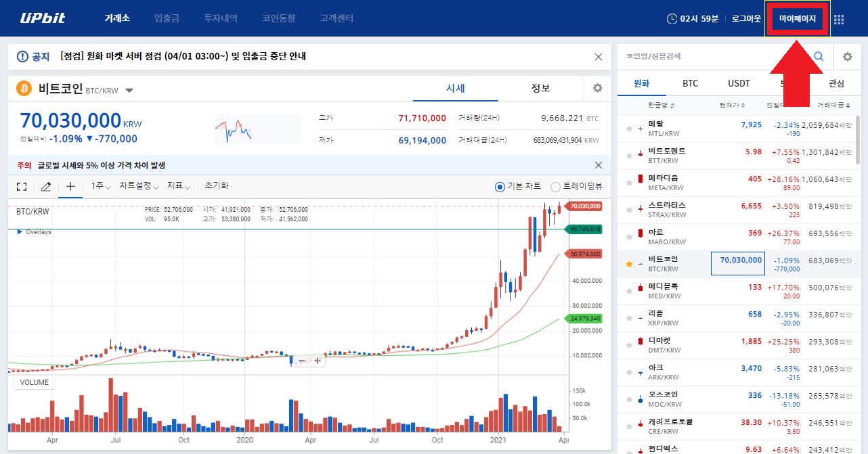This screenshot has height=454, width=868.
Task: Toggle favorite star for 리플
Action: pyautogui.click(x=629, y=318)
